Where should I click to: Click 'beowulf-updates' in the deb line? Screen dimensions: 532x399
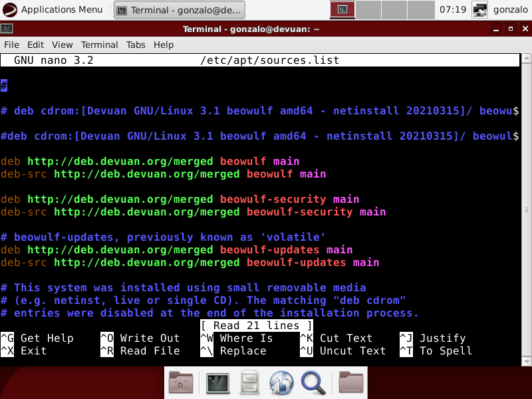[x=270, y=250]
